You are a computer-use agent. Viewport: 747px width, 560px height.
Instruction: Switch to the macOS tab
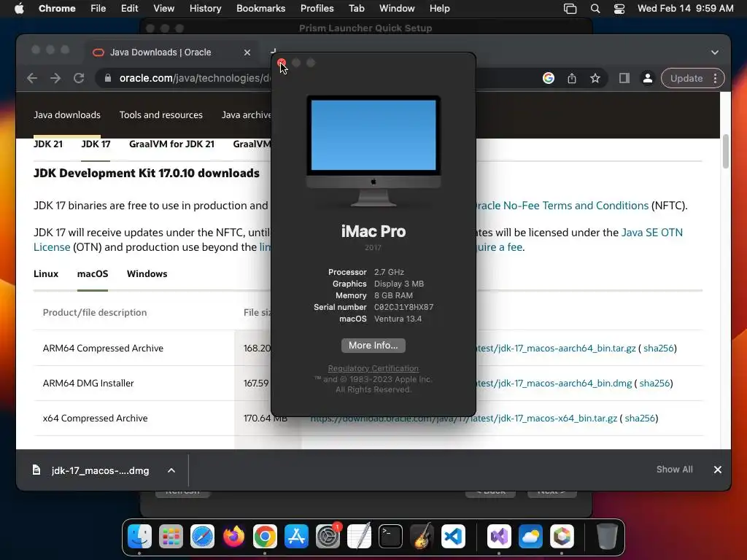coord(93,274)
